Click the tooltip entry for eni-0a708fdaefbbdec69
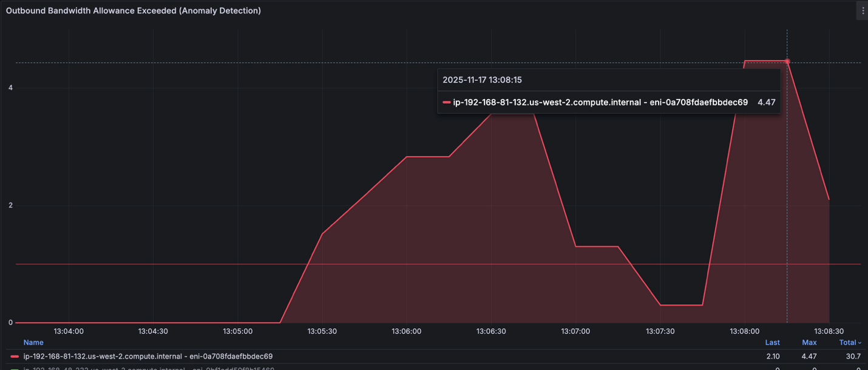 point(601,102)
